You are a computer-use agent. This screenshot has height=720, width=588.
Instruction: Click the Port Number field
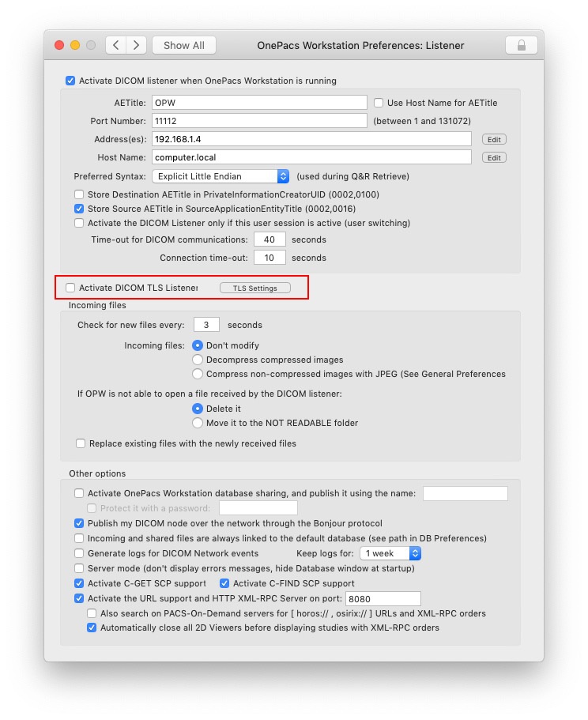click(x=259, y=121)
